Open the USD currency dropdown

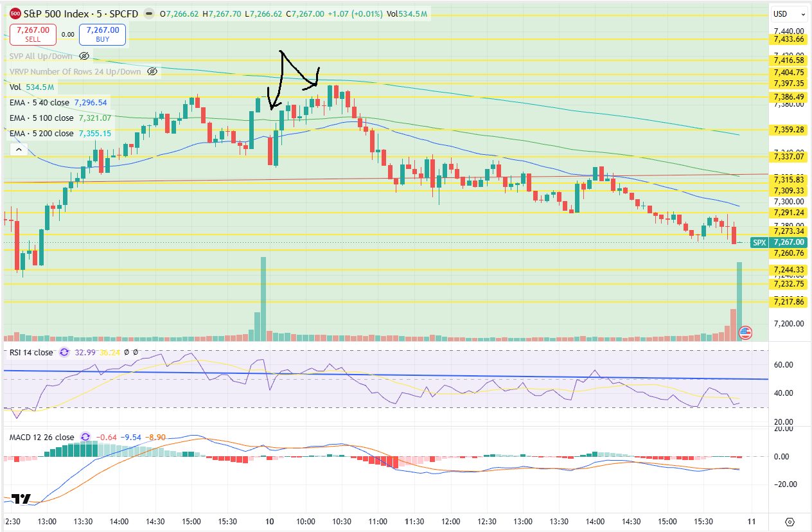790,13
